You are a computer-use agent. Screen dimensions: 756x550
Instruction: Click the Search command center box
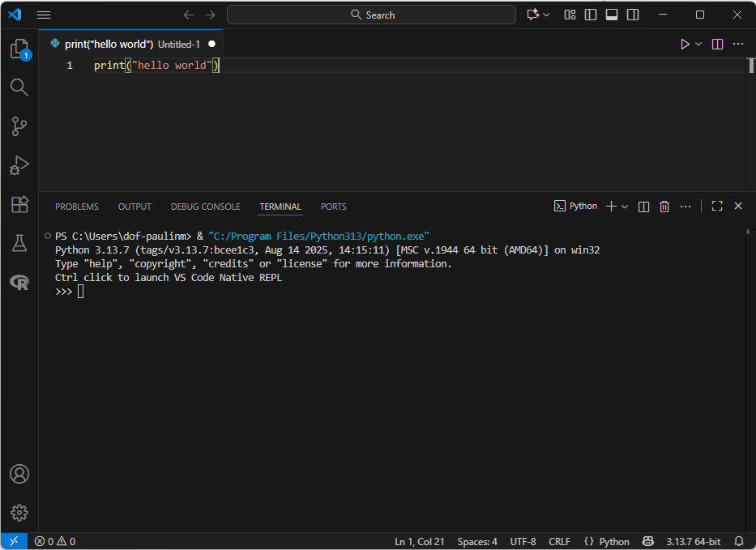click(x=371, y=15)
